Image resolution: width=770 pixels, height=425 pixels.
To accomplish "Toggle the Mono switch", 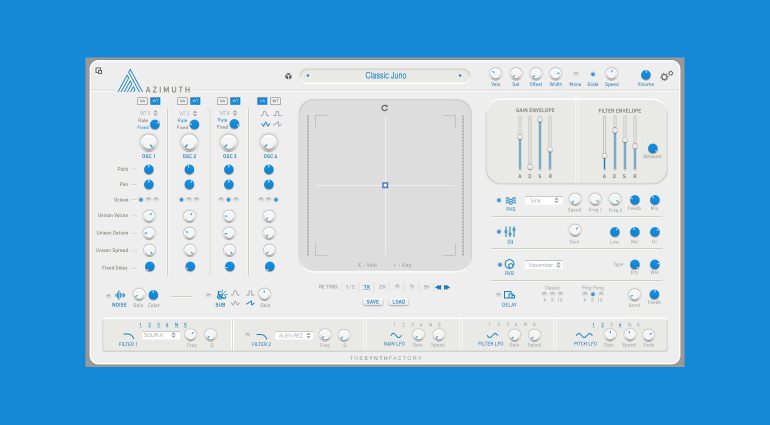I will (x=575, y=74).
